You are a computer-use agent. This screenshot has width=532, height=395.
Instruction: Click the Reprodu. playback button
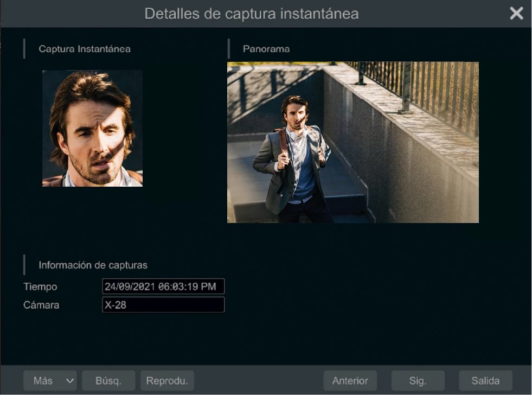(x=167, y=381)
